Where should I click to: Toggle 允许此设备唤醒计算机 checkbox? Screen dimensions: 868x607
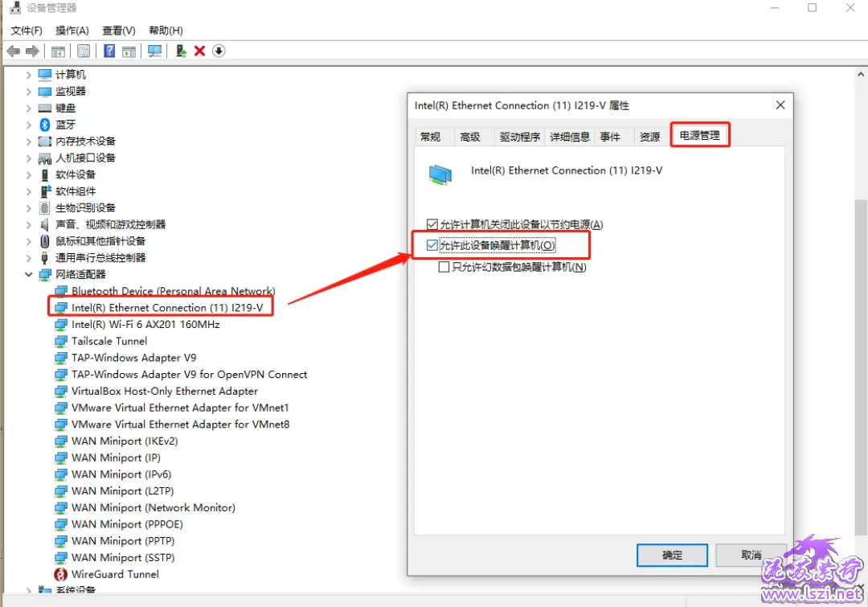pyautogui.click(x=432, y=245)
